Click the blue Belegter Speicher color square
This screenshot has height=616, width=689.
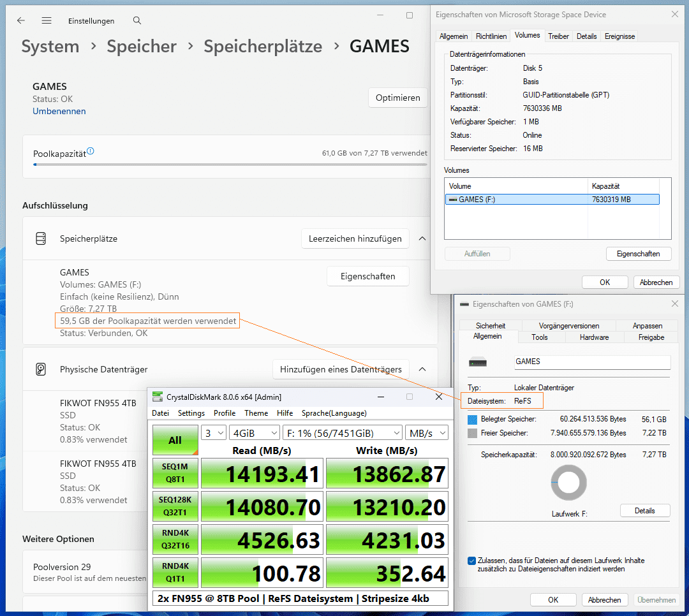(x=472, y=420)
